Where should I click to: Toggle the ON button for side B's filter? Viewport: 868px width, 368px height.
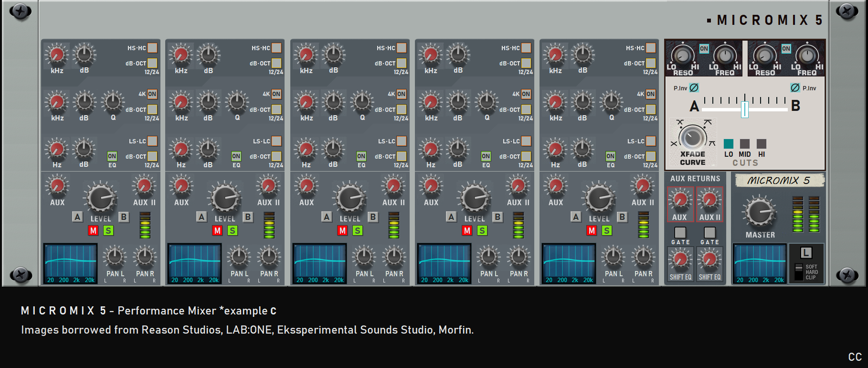pos(786,49)
